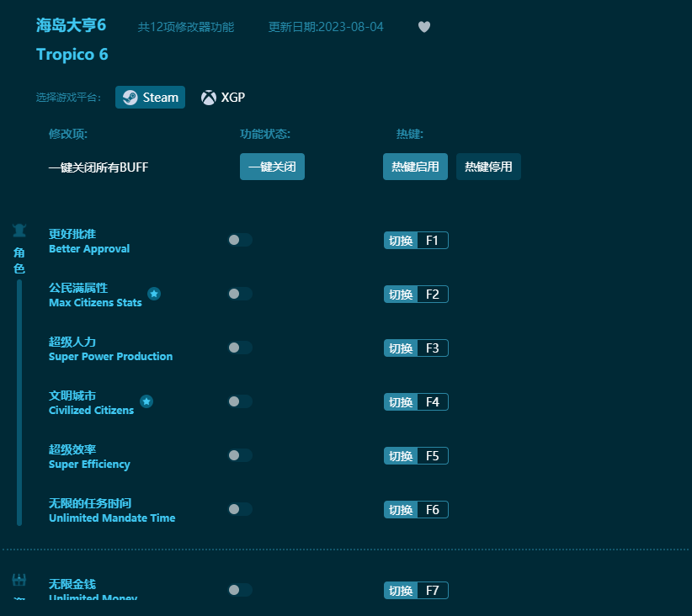The image size is (692, 616).
Task: Click the F1 hotkey field
Action: tap(433, 241)
